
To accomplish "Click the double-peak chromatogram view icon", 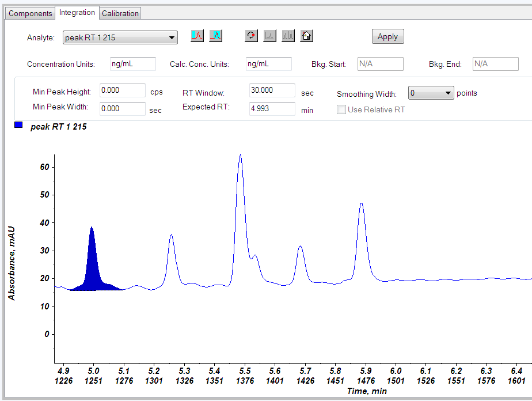I will click(288, 36).
